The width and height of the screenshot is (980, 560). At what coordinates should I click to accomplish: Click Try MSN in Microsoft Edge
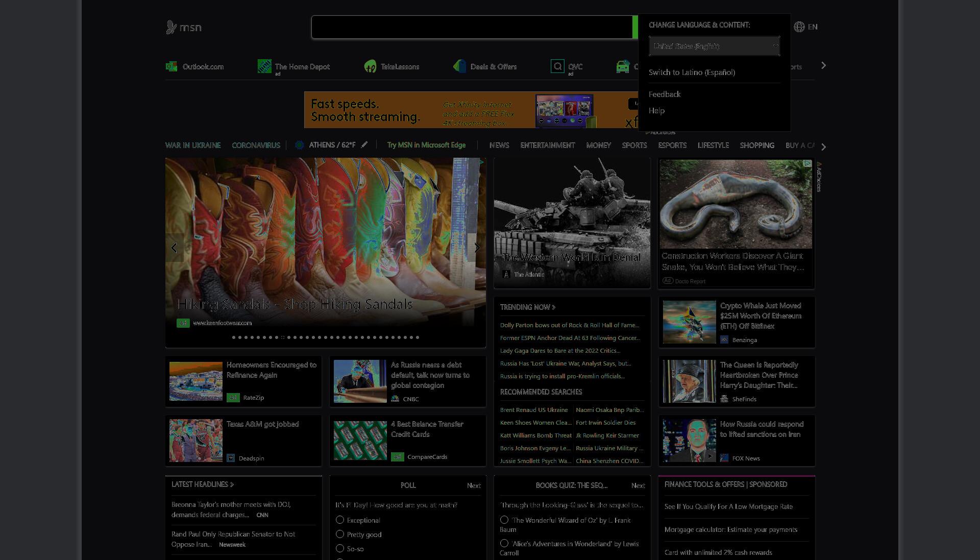point(426,145)
